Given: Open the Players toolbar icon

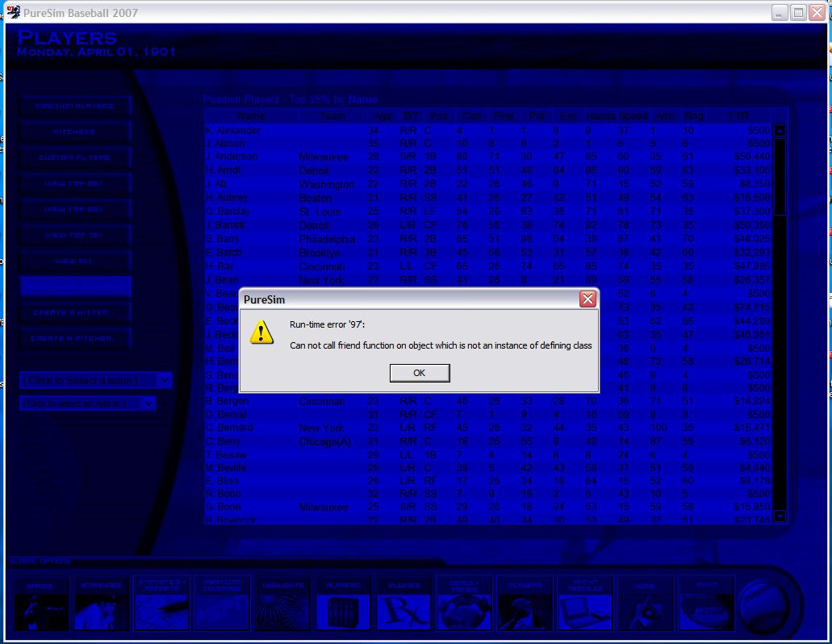Looking at the screenshot, I should (x=525, y=603).
